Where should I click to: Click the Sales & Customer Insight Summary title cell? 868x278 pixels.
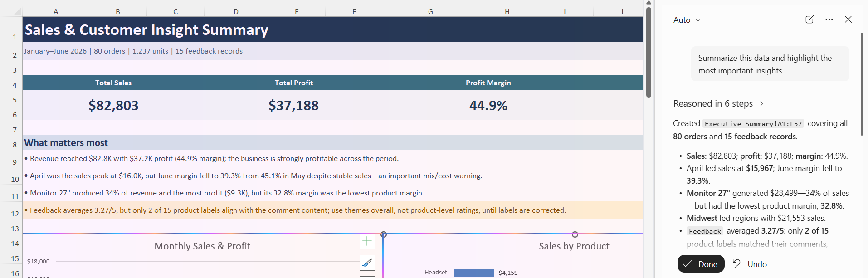pyautogui.click(x=332, y=29)
